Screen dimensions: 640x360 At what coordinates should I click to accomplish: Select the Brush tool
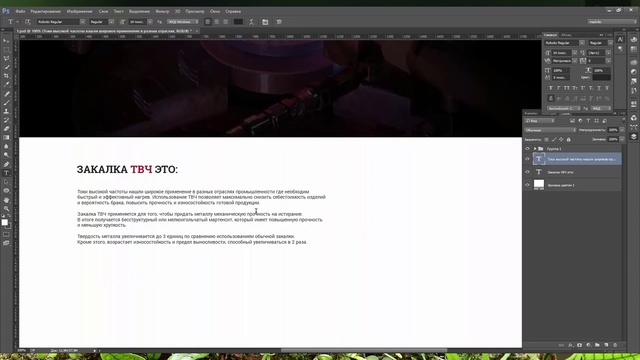6,102
